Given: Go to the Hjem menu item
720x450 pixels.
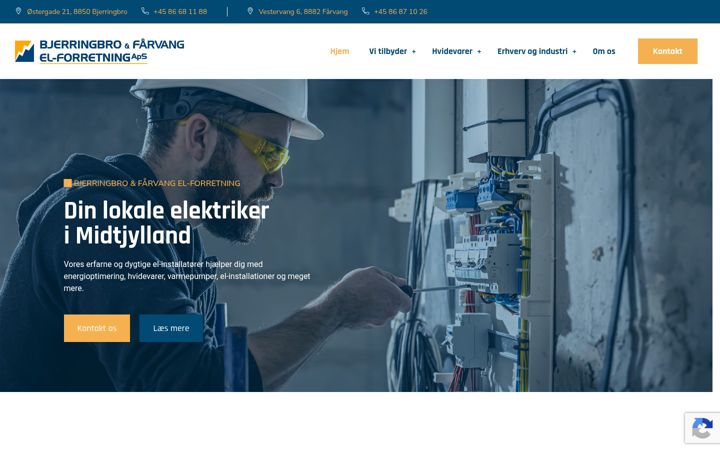Looking at the screenshot, I should [340, 51].
